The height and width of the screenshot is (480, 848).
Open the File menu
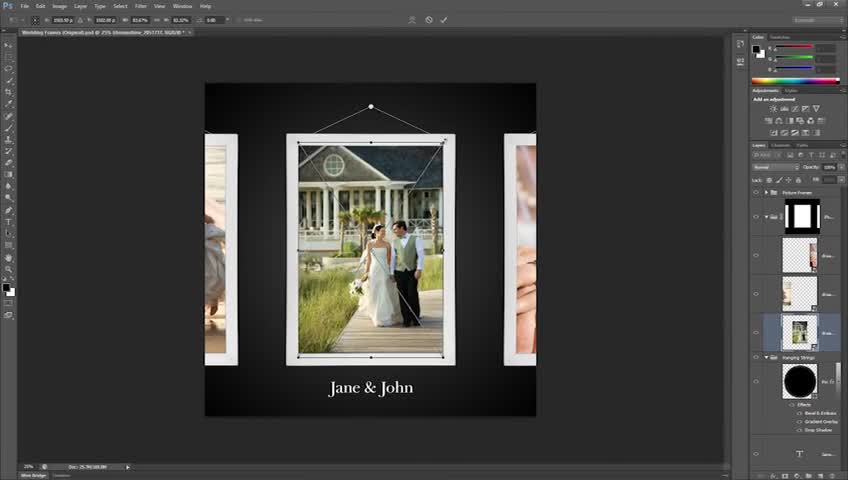click(25, 6)
